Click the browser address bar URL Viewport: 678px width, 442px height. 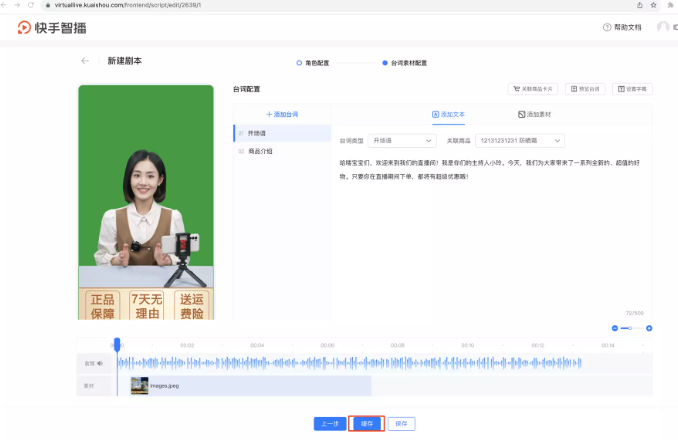tap(128, 5)
